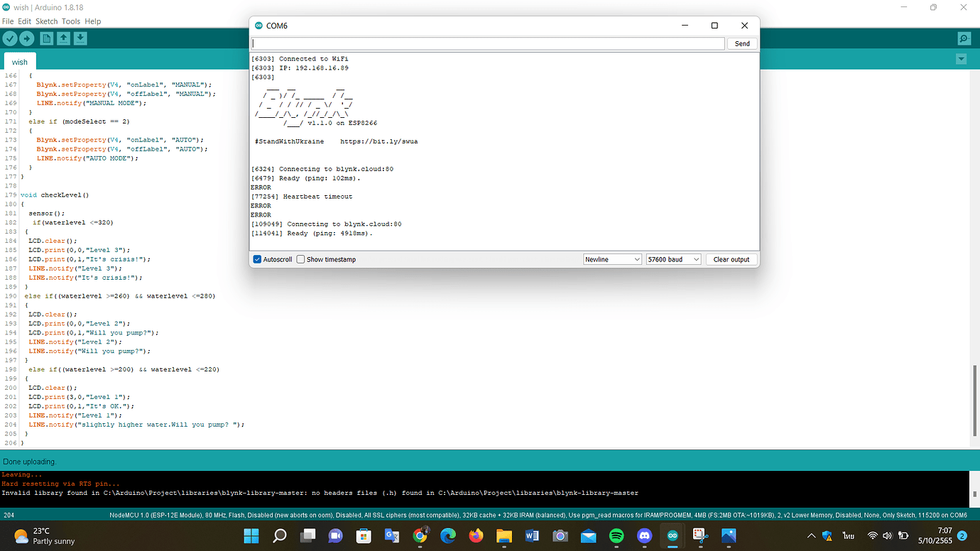The height and width of the screenshot is (551, 980).
Task: Open Spotify from the taskbar
Action: tap(616, 535)
